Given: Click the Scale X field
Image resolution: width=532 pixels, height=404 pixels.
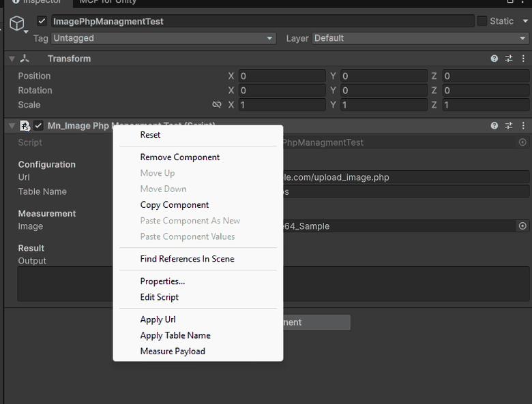Looking at the screenshot, I should point(282,105).
